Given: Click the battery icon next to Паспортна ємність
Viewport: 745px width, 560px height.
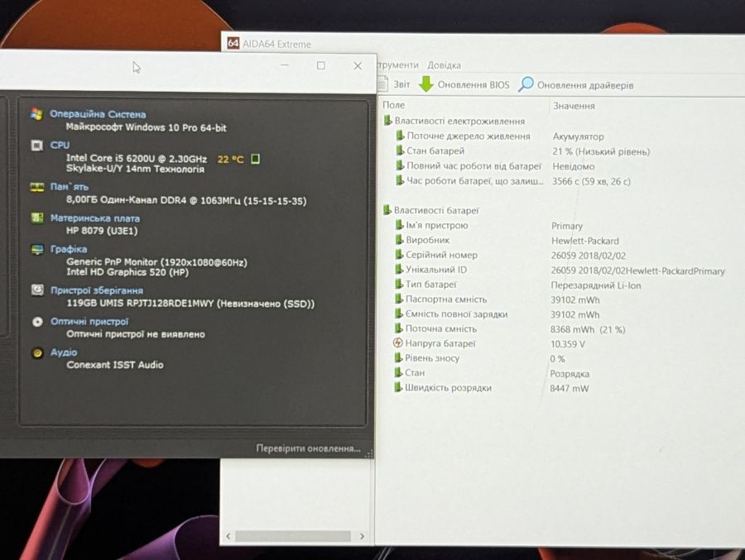Looking at the screenshot, I should (399, 299).
